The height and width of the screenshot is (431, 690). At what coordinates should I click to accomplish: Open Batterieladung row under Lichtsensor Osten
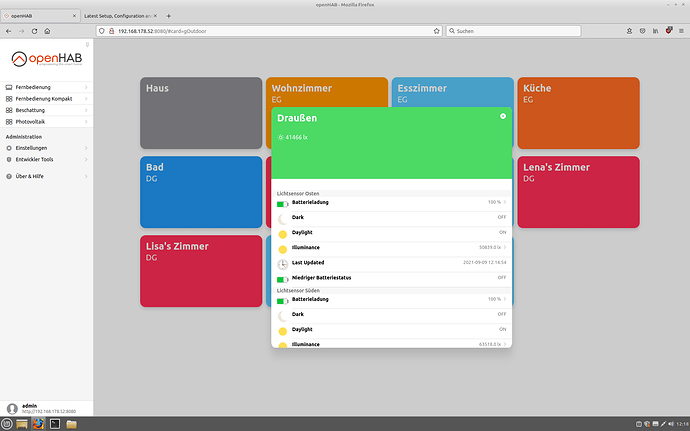coord(392,204)
